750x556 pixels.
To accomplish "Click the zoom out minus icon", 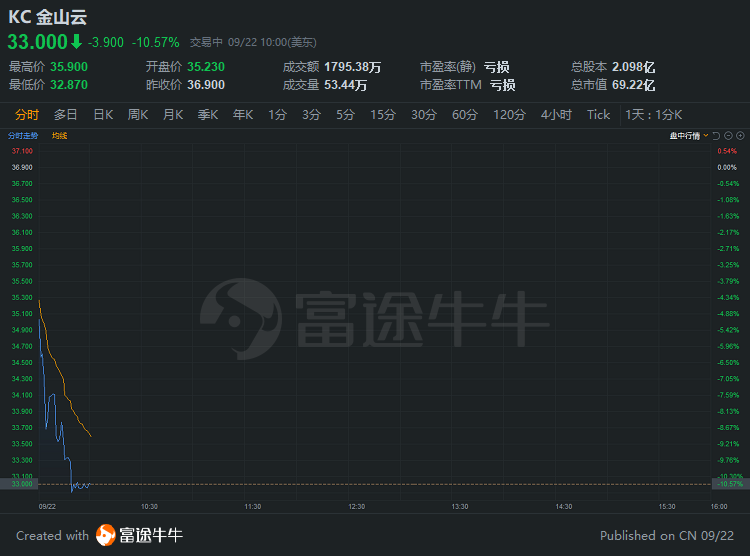I will [728, 136].
